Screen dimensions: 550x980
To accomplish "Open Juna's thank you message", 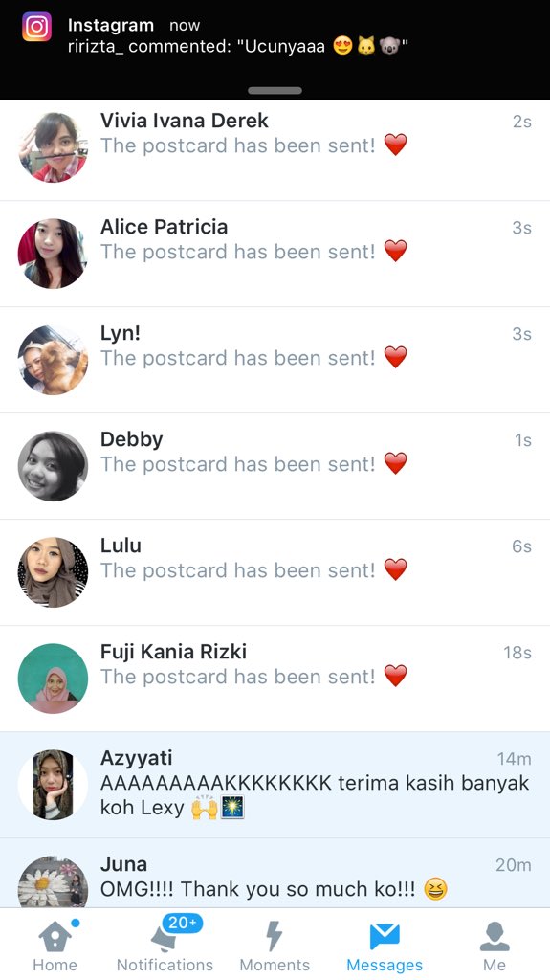I will [275, 873].
